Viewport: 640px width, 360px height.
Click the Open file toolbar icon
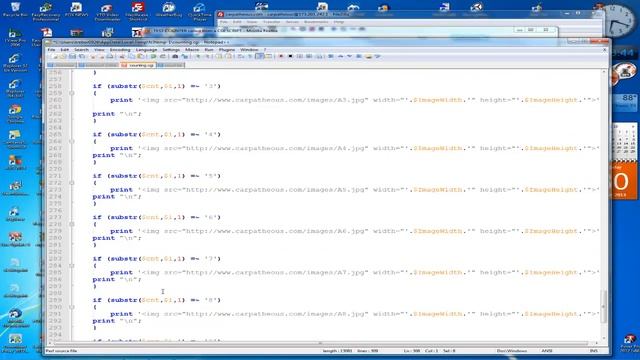(63, 56)
